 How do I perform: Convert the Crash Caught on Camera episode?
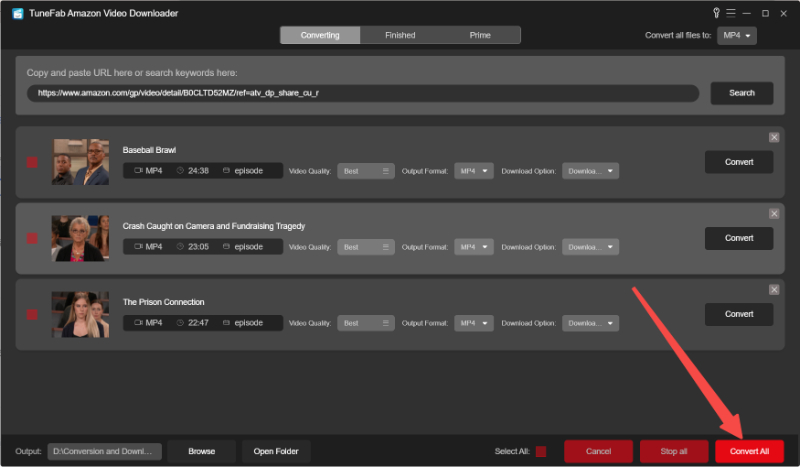pos(739,238)
